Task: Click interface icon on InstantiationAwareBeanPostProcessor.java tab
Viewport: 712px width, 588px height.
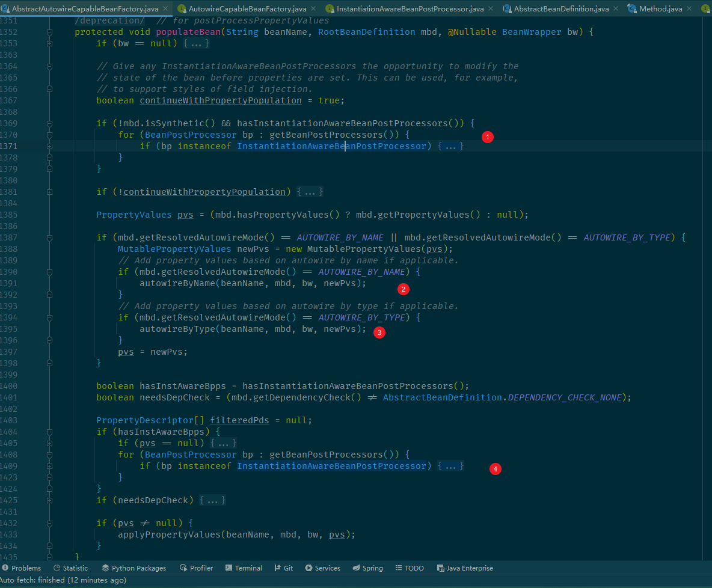Action: click(330, 8)
